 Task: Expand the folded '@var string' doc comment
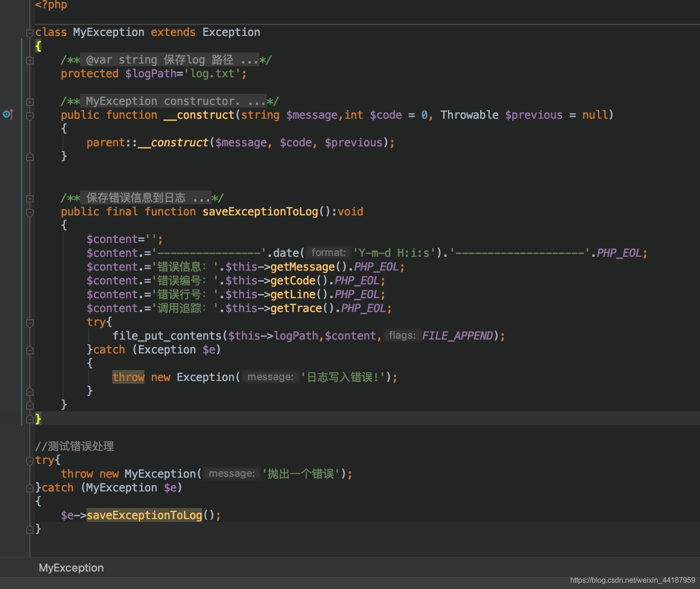click(30, 60)
